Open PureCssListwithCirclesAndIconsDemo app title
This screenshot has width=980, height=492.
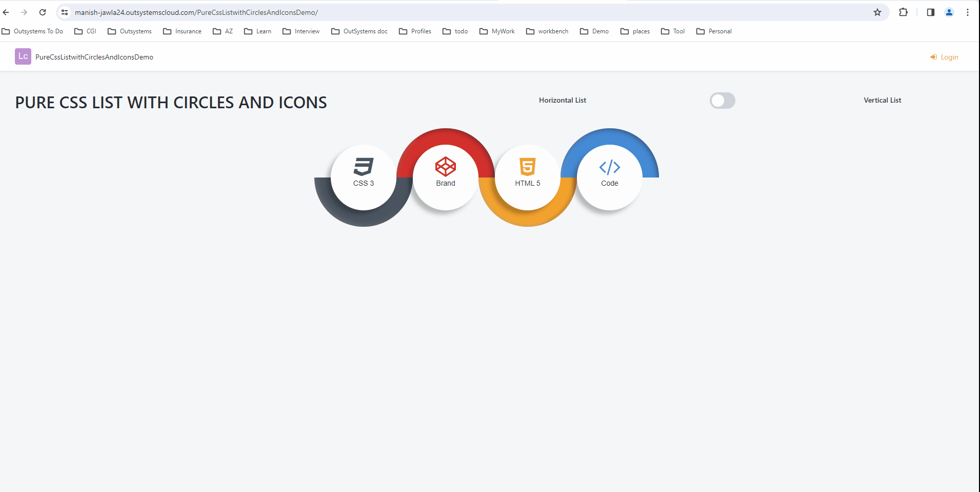tap(94, 57)
